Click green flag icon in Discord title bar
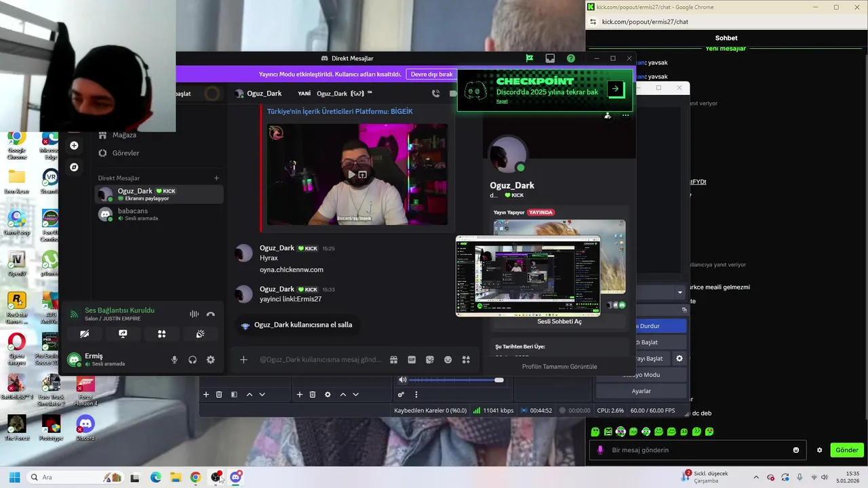The width and height of the screenshot is (868, 488). point(530,58)
